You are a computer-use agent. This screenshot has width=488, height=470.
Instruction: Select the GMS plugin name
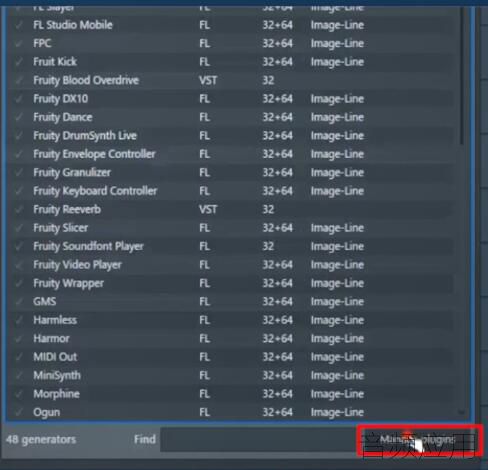[x=45, y=302]
